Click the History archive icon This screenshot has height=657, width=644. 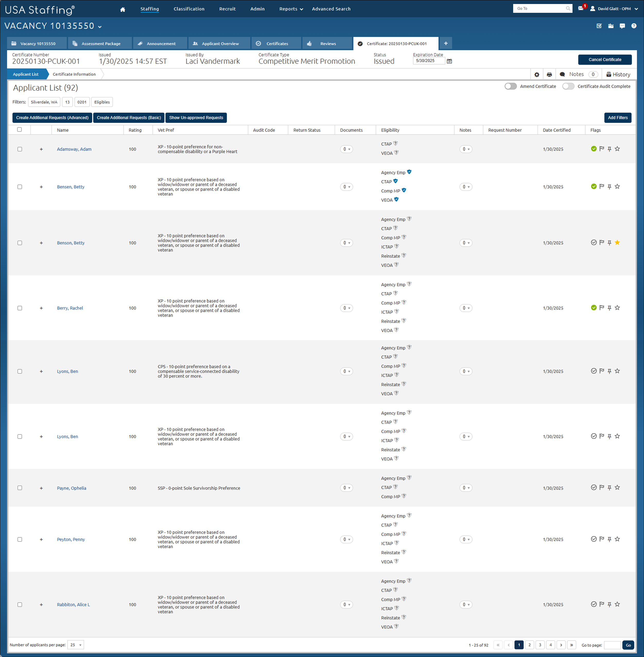pos(608,74)
